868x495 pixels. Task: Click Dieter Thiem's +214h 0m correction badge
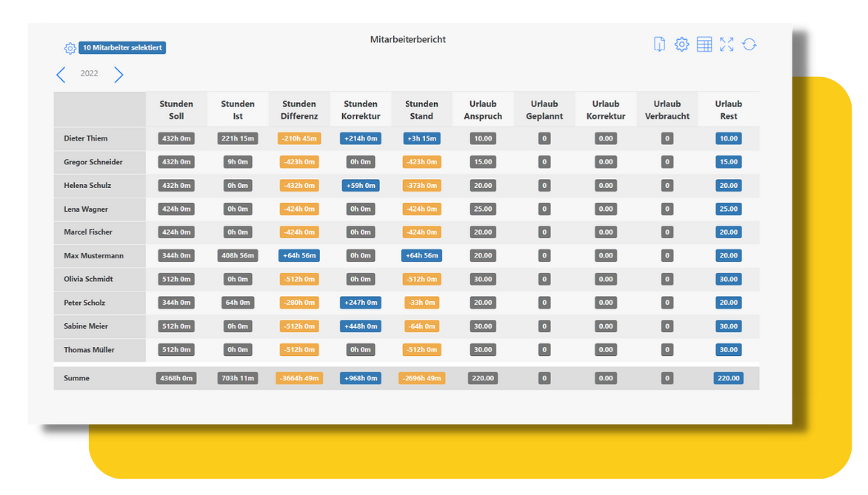coord(361,138)
